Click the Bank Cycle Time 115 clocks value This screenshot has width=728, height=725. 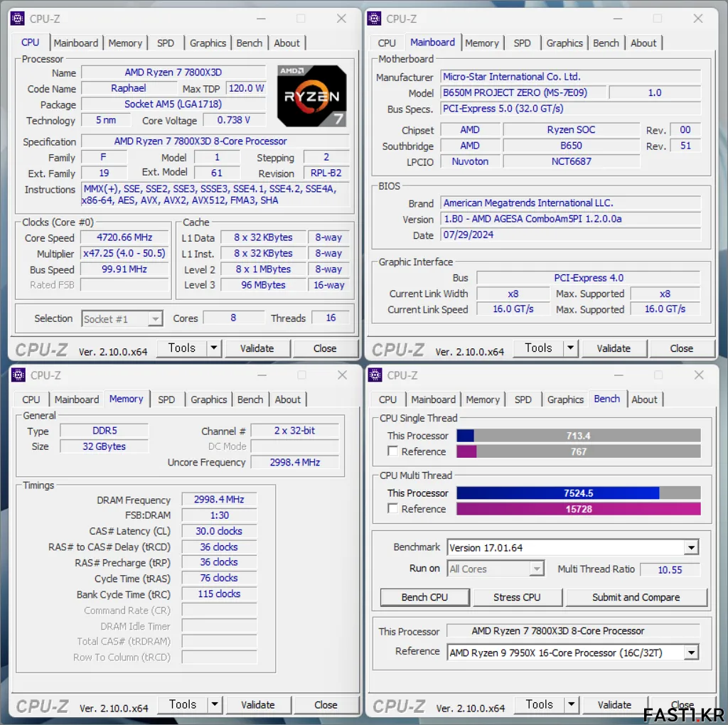(219, 594)
